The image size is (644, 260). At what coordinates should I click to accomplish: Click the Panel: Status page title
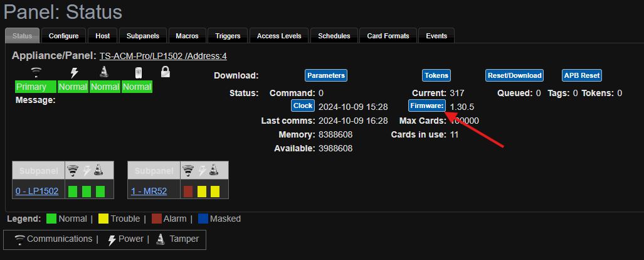pyautogui.click(x=63, y=12)
